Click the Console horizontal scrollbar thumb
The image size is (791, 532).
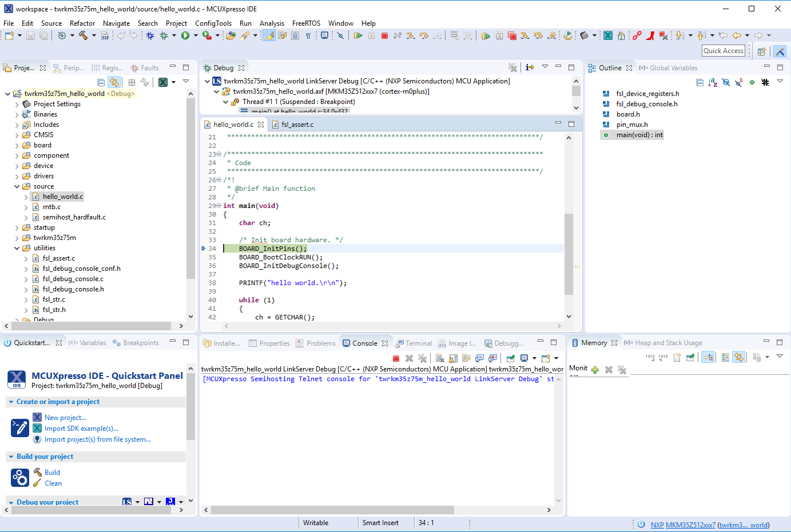pyautogui.click(x=332, y=510)
